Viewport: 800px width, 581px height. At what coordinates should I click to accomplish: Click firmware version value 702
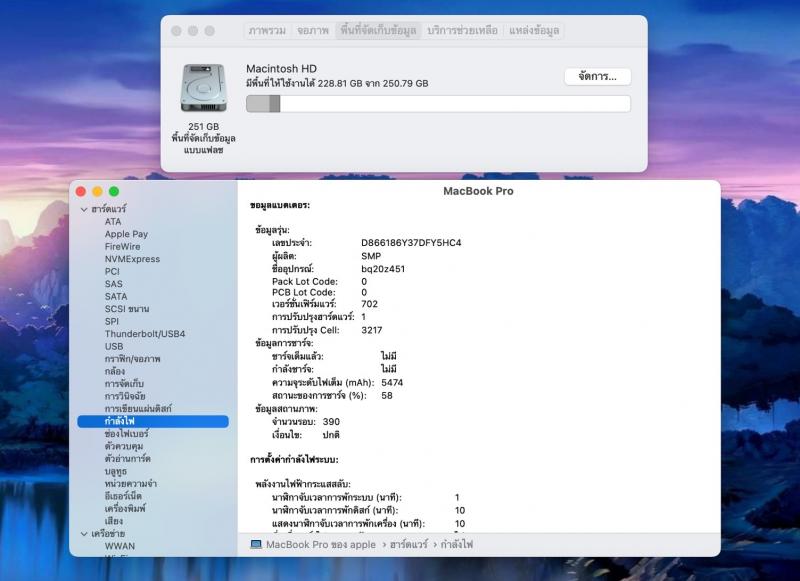[x=369, y=304]
